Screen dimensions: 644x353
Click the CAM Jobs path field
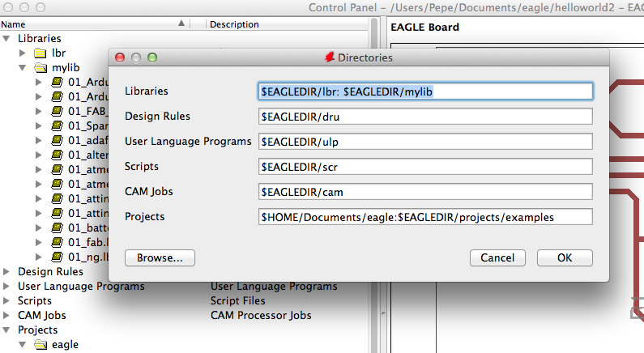click(425, 192)
